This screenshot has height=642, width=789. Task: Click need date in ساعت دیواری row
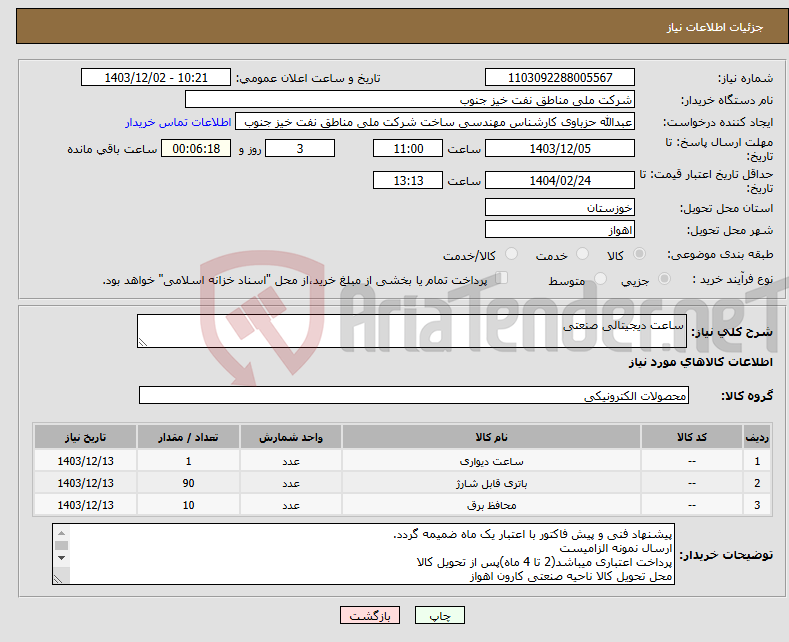pyautogui.click(x=85, y=461)
